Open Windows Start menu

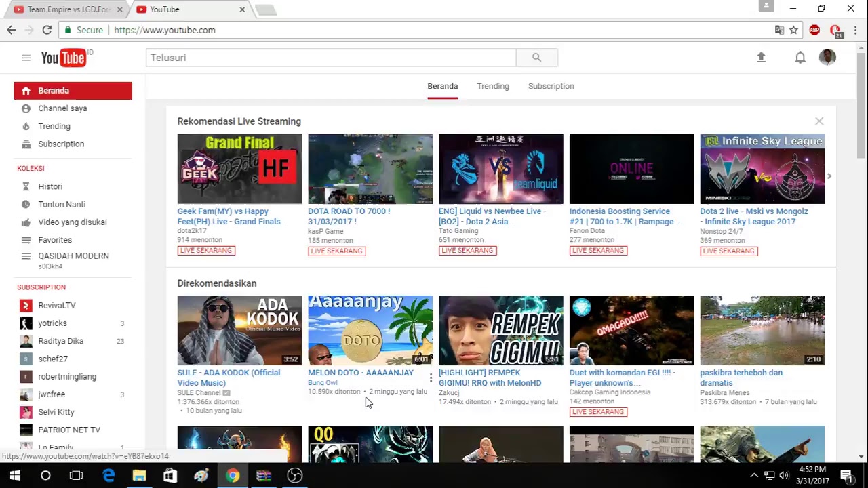[x=15, y=476]
